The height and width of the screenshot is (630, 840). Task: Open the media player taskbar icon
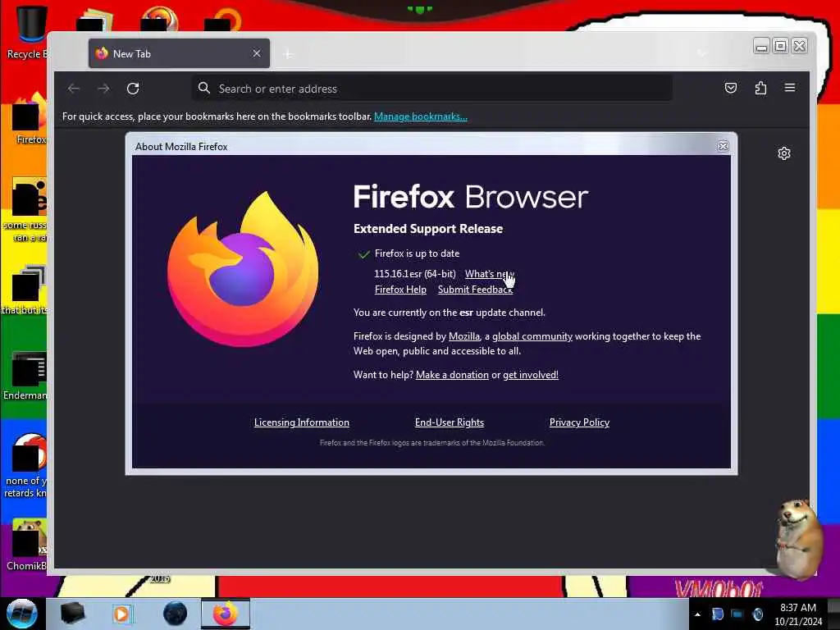point(121,614)
